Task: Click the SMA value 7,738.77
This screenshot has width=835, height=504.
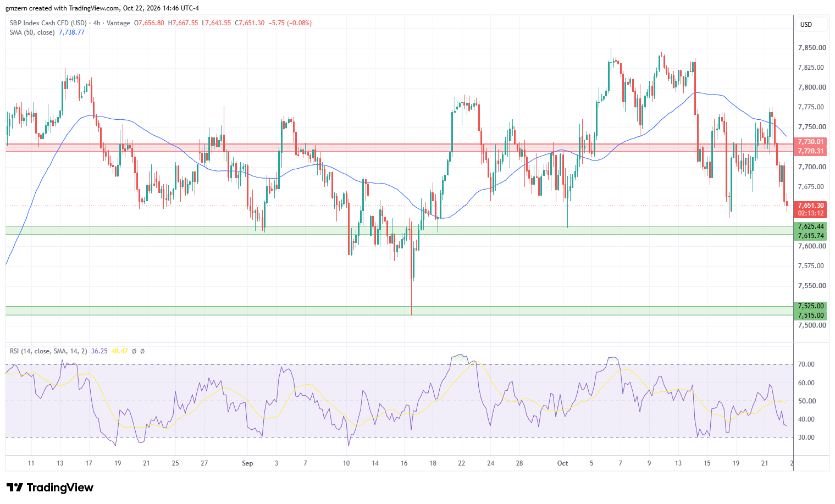Action: 71,32
